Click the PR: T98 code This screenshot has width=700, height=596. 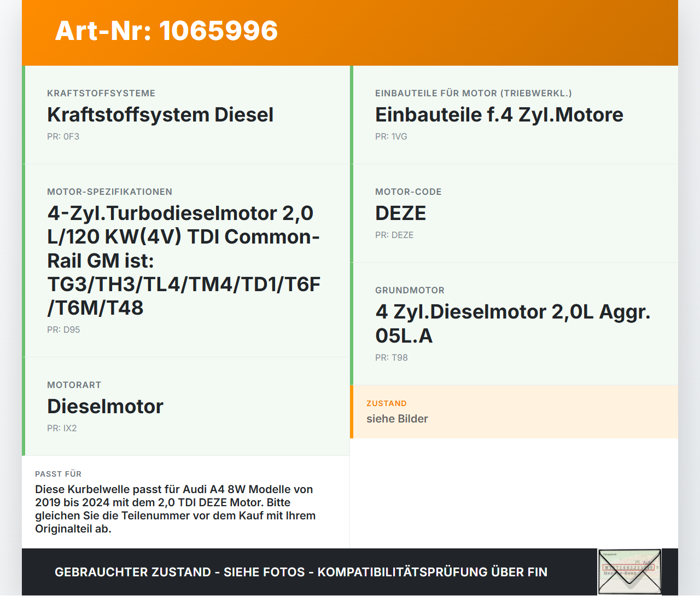point(392,358)
